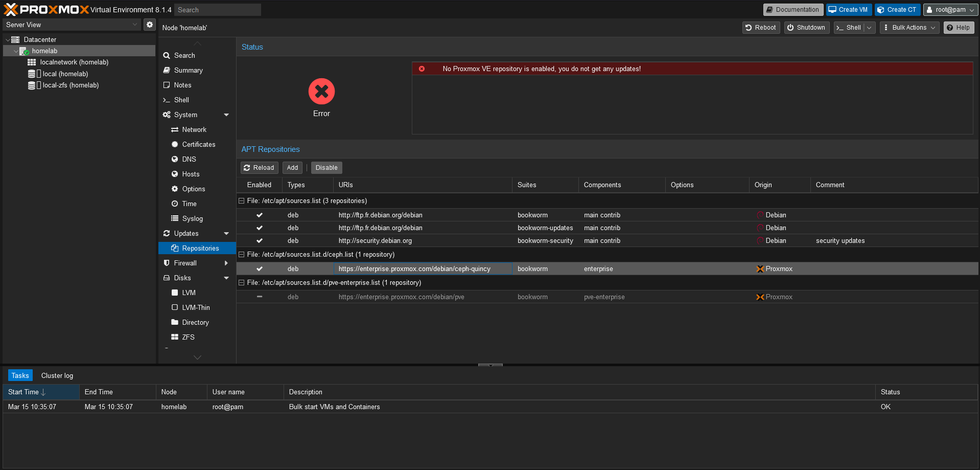Toggle enabled check on bookworm-security repository

[x=259, y=240]
